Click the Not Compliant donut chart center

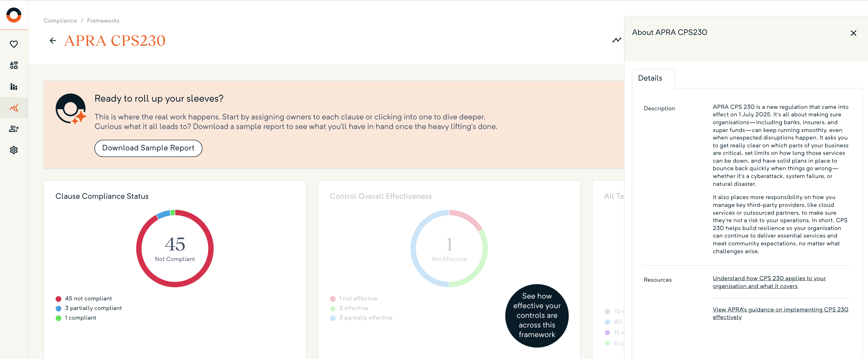click(x=175, y=249)
